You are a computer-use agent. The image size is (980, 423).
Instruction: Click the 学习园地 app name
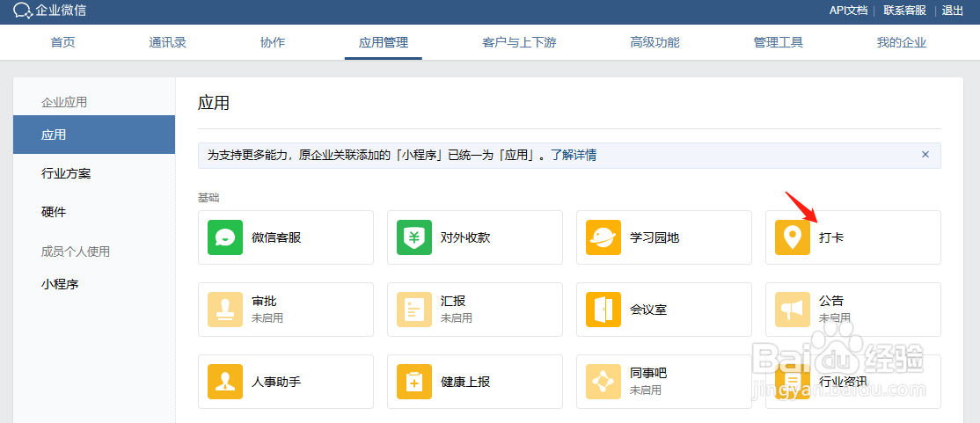[655, 237]
